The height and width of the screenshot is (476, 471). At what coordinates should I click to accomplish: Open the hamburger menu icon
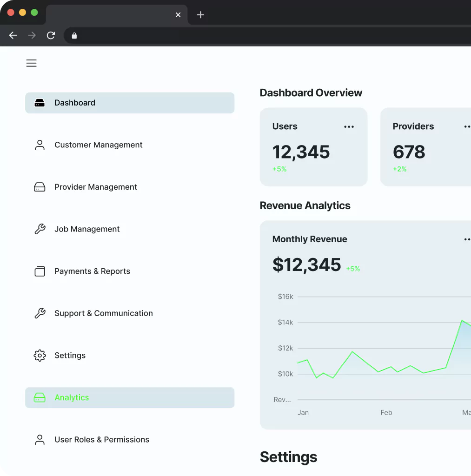31,63
